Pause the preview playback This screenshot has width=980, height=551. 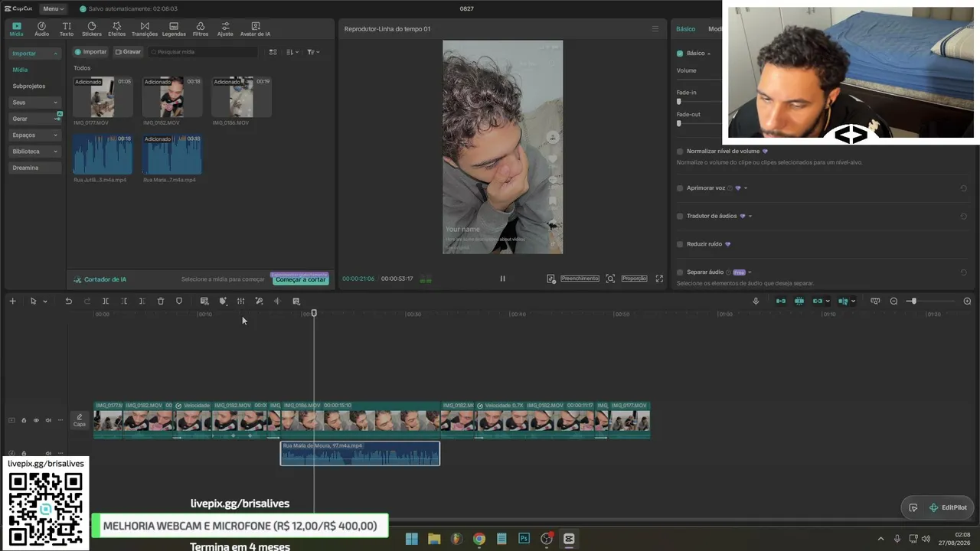pyautogui.click(x=502, y=279)
